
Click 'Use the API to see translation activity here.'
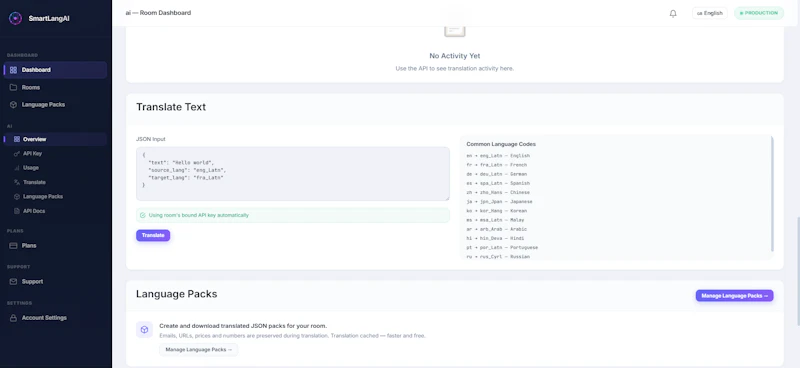(455, 68)
